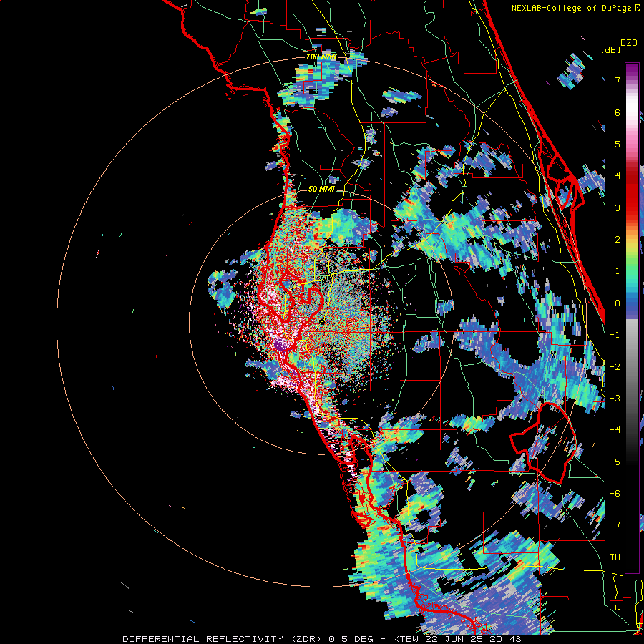
Task: Click the [dB] unit label
Action: coord(610,49)
